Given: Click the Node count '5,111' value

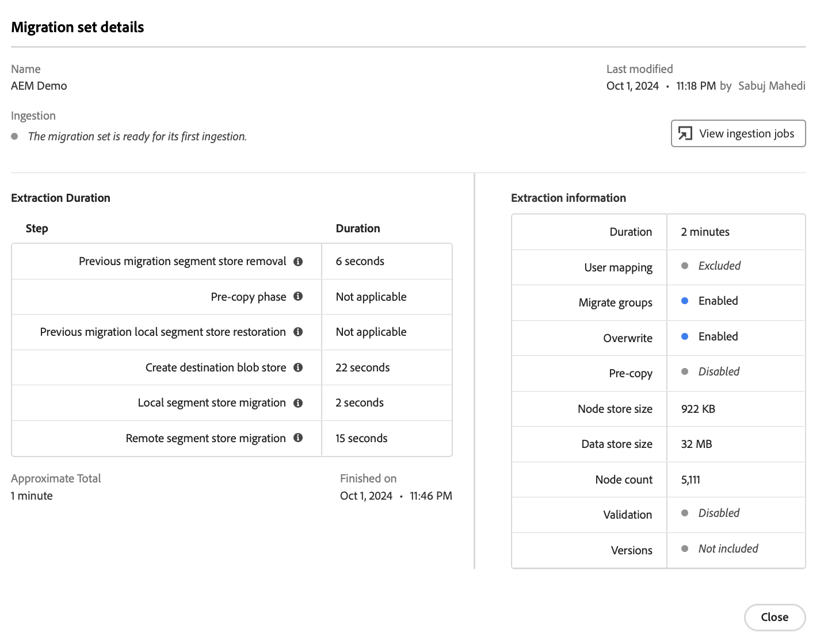Looking at the screenshot, I should [x=691, y=480].
